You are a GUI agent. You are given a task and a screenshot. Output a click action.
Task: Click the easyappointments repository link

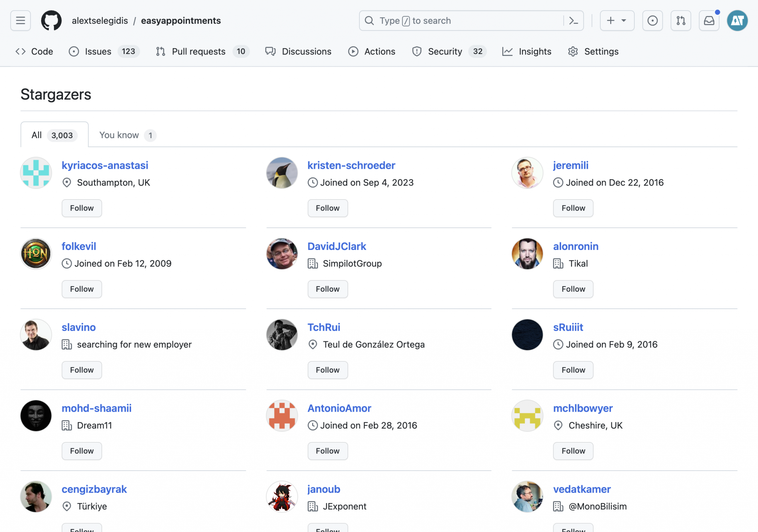pyautogui.click(x=181, y=20)
